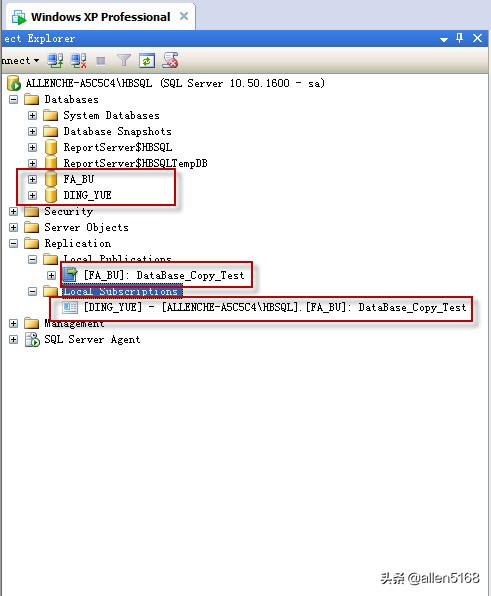491x596 pixels.
Task: Click the Replication folder icon
Action: (x=32, y=243)
